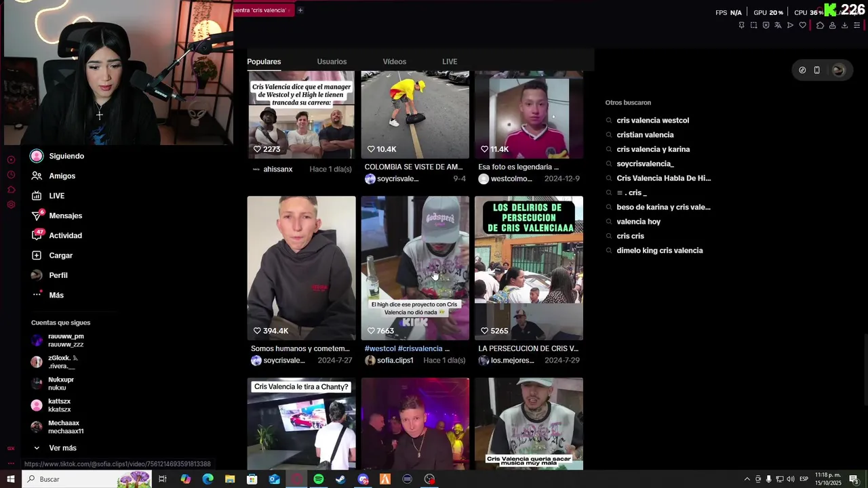Click the taskbar Buscar search box

pyautogui.click(x=87, y=479)
